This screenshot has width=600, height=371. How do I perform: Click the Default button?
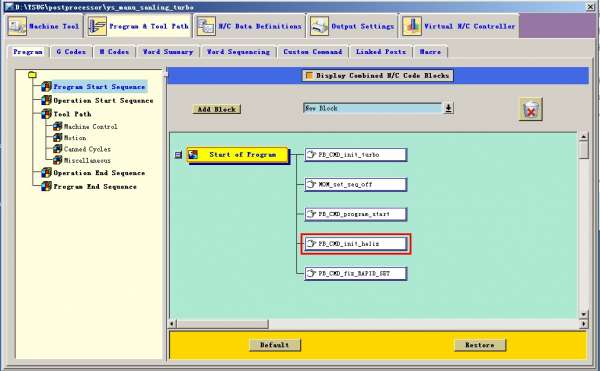tap(275, 345)
